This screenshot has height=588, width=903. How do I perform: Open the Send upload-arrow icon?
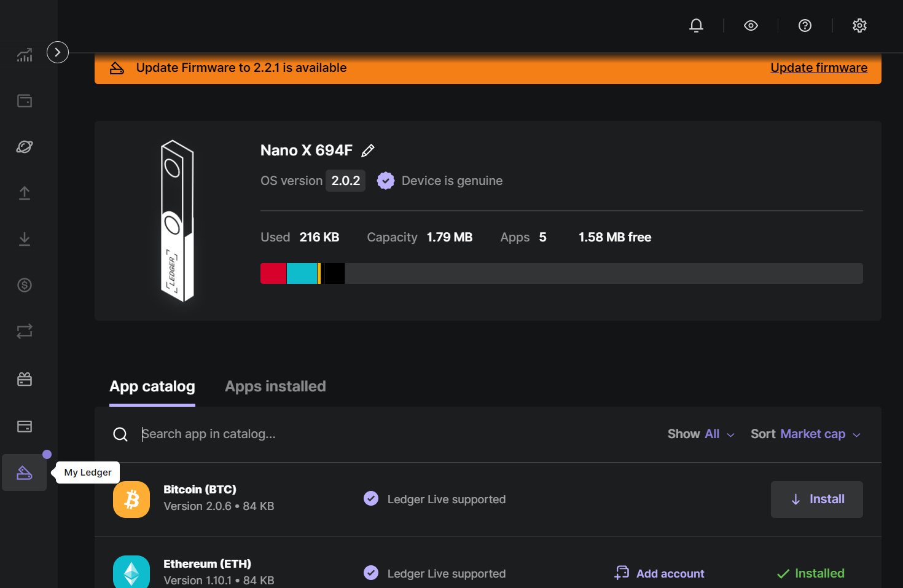[x=25, y=193]
